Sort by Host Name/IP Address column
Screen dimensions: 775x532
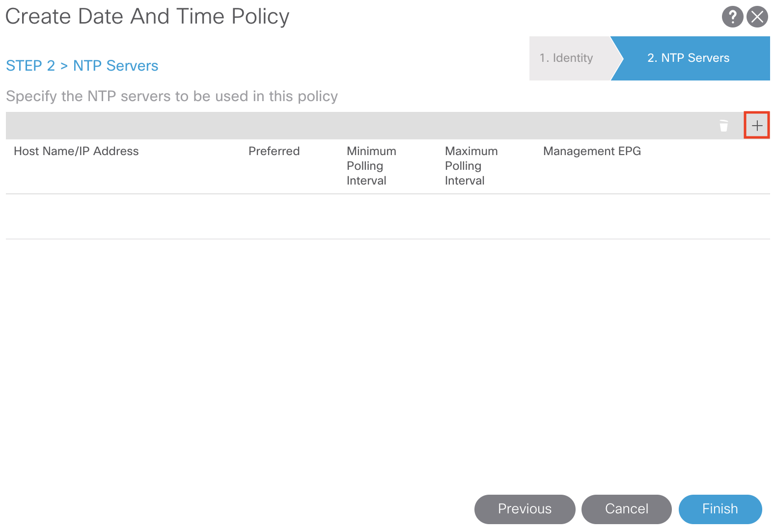[x=76, y=151]
